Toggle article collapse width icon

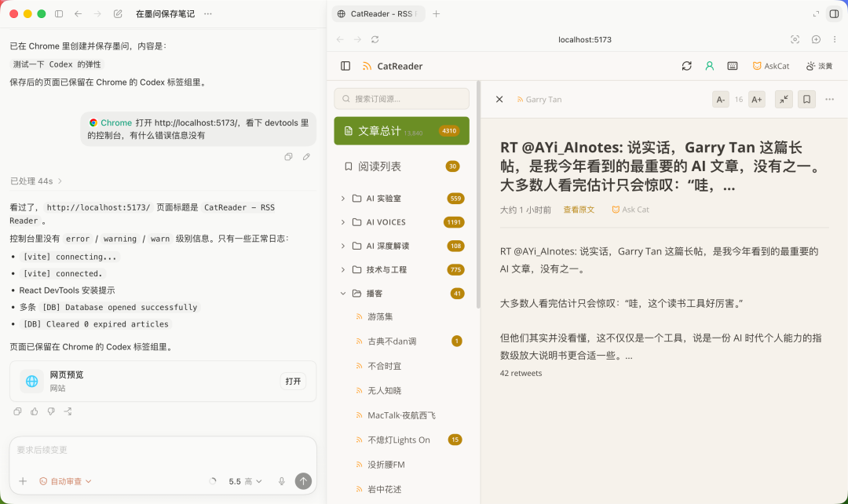784,100
